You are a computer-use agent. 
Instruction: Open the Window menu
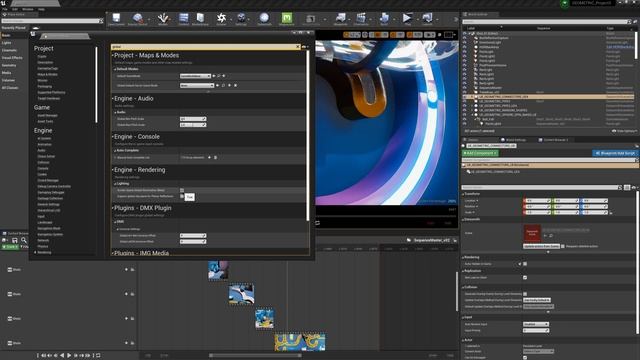click(28, 9)
